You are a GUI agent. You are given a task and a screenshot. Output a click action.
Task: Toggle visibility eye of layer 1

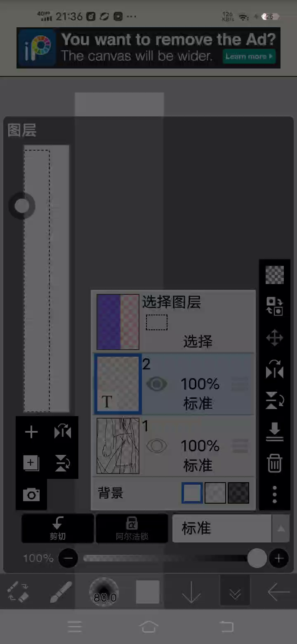tap(157, 446)
